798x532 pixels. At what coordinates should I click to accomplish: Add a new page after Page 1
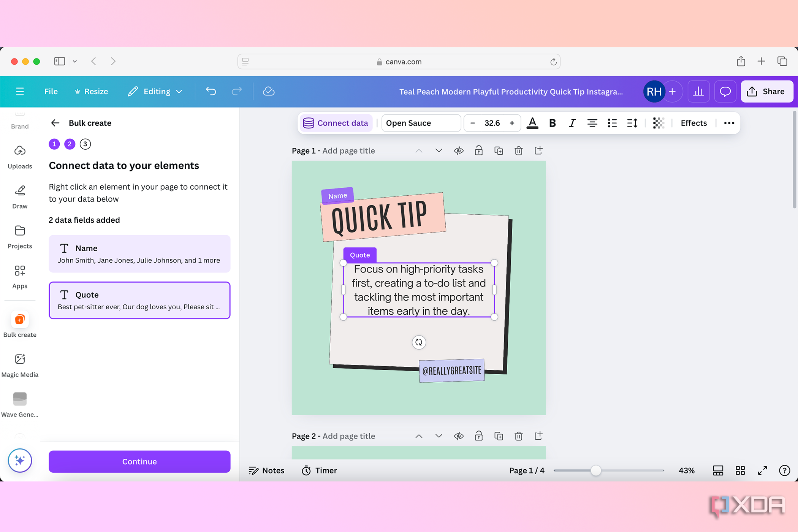[538, 150]
